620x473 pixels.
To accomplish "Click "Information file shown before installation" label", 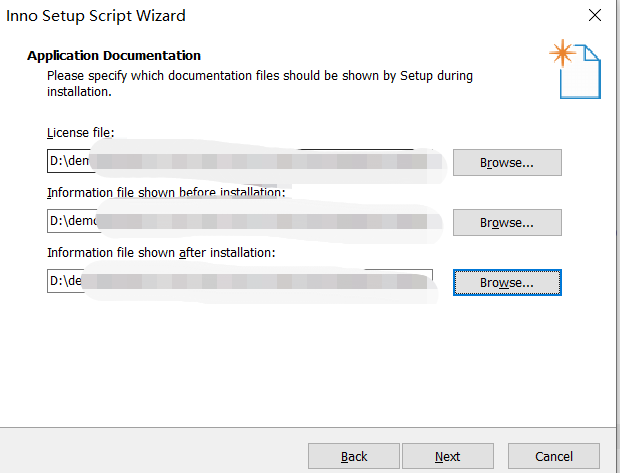I will [166, 192].
